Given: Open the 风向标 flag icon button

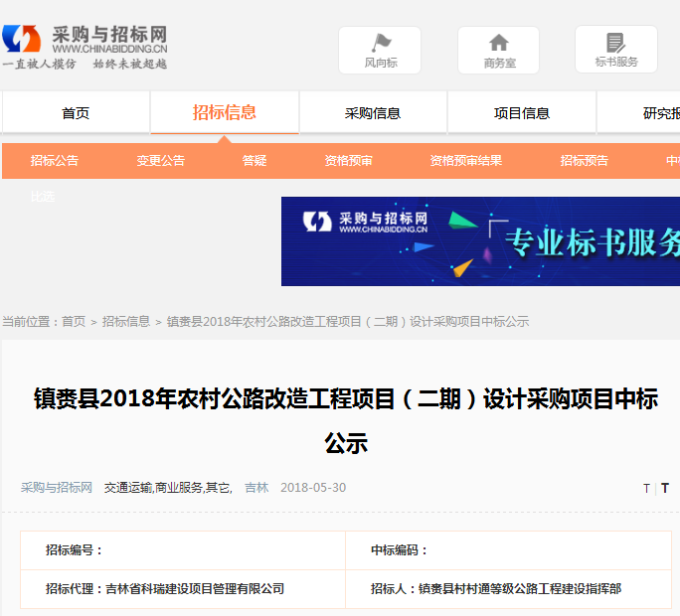Looking at the screenshot, I should click(x=380, y=51).
